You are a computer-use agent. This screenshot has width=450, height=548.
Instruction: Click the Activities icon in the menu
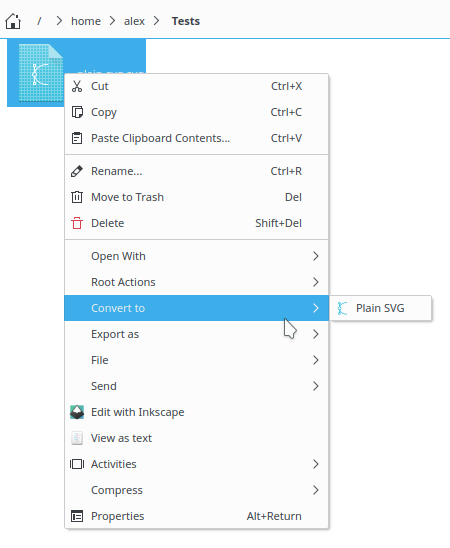(77, 464)
